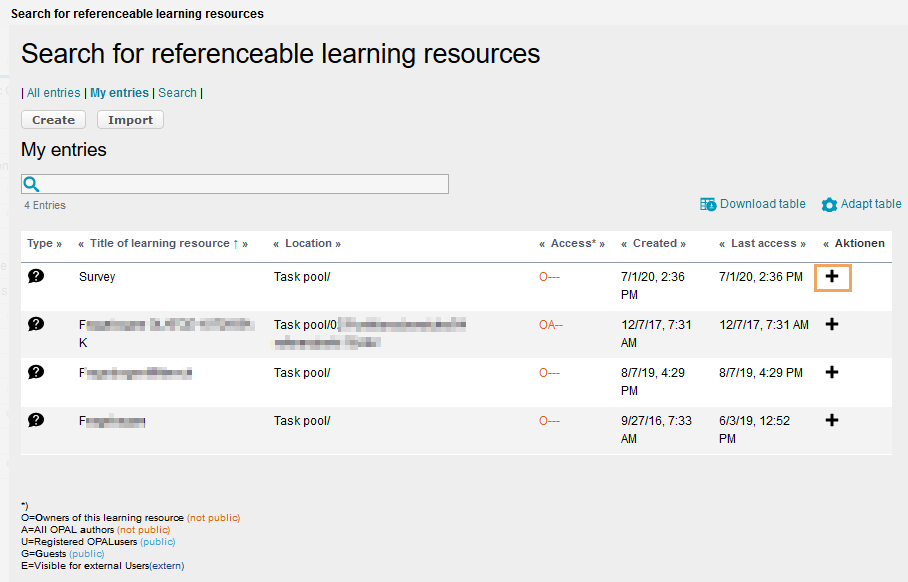Switch to the All entries tab
Screen dimensions: 908x582
[53, 93]
